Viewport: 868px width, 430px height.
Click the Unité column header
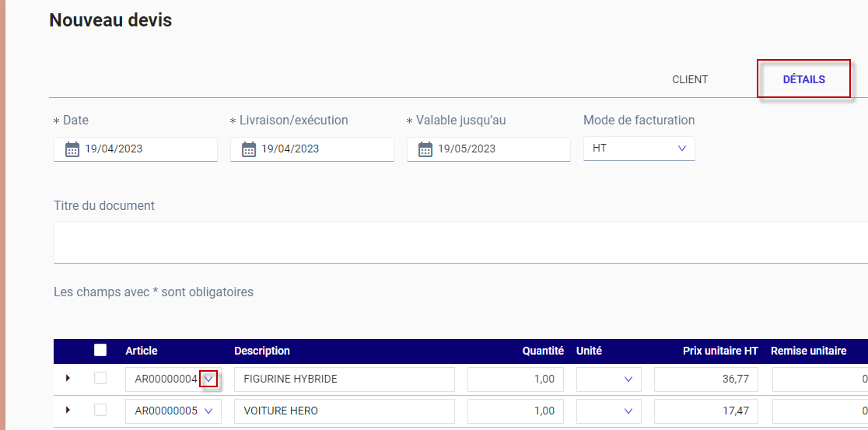(x=589, y=351)
